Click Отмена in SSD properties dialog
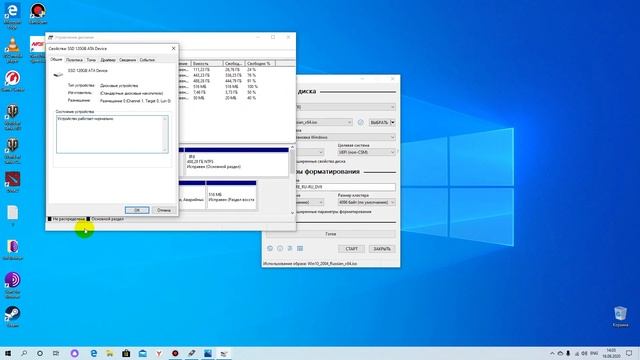 click(x=164, y=210)
